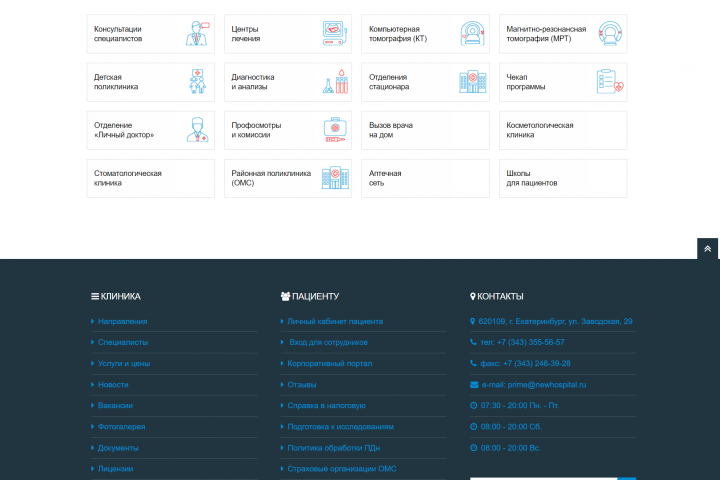The width and height of the screenshot is (720, 480).
Task: Click the ultrasound monitor icon in Центры лечения
Action: click(x=334, y=33)
